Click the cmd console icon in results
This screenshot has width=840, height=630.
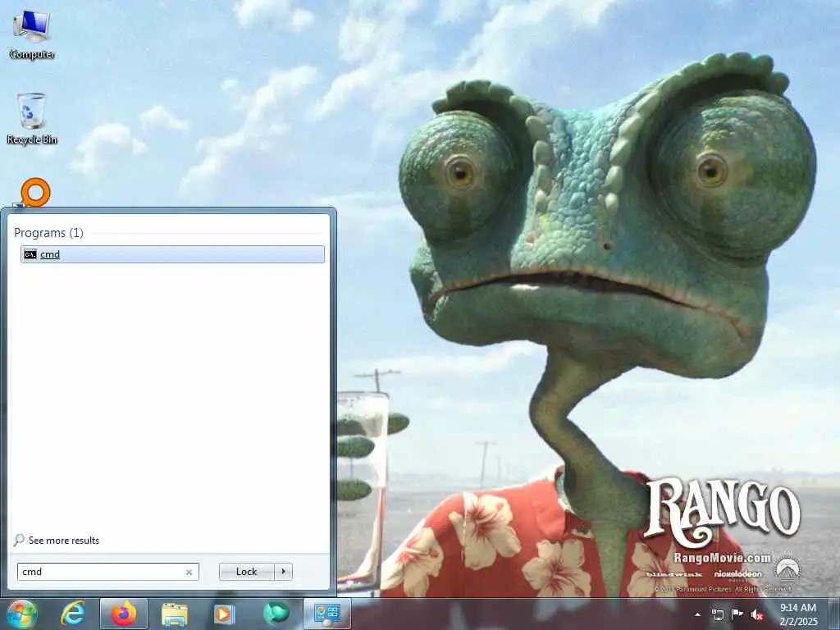(30, 254)
